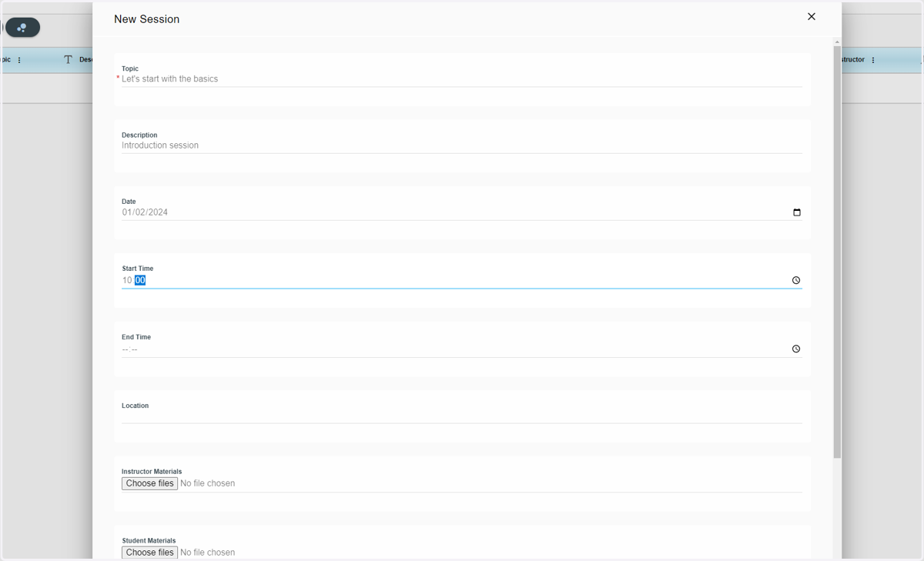Click the Student Materials label
Screen dimensions: 924x561
point(149,541)
